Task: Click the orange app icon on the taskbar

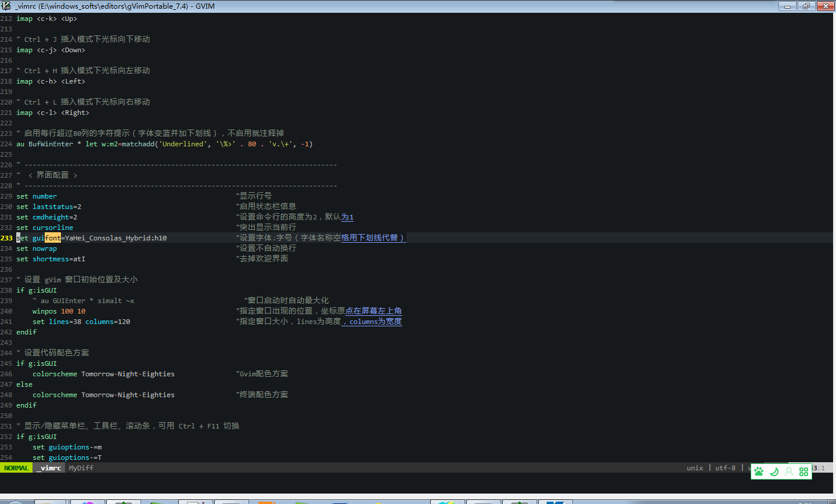Action: pyautogui.click(x=266, y=502)
